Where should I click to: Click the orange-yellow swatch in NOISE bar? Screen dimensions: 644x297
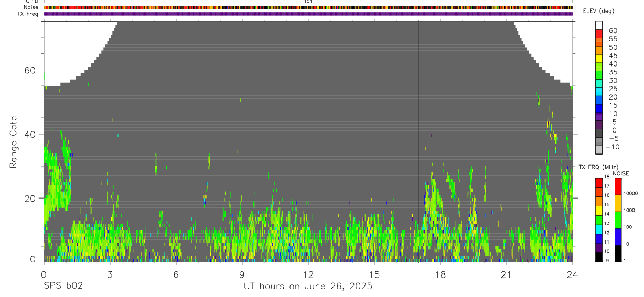[x=618, y=203]
